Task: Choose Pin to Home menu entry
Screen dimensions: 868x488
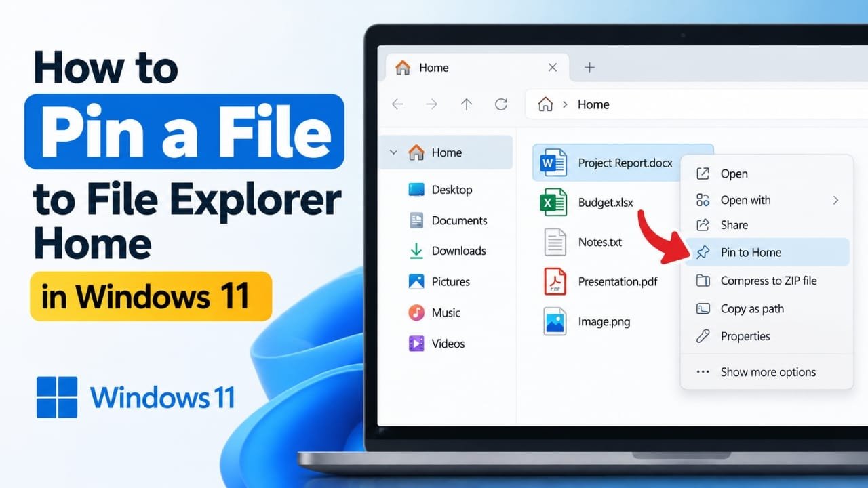Action: point(767,252)
